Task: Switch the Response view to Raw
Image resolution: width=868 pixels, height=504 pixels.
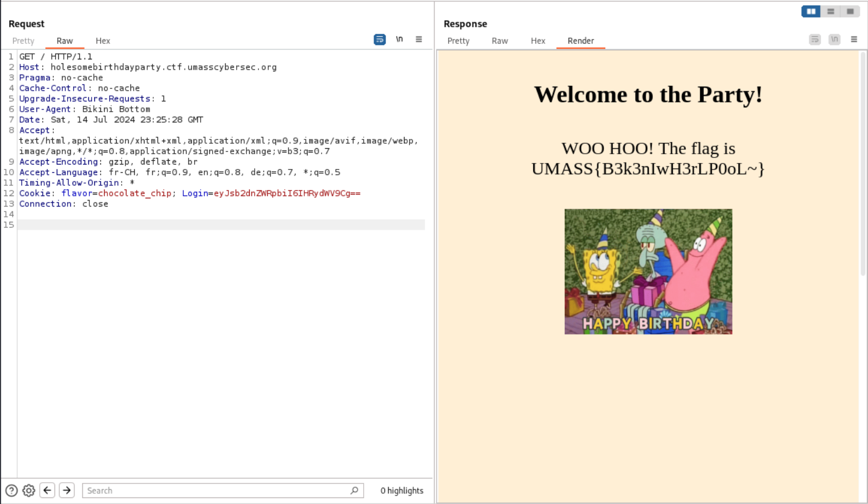Action: click(x=499, y=41)
